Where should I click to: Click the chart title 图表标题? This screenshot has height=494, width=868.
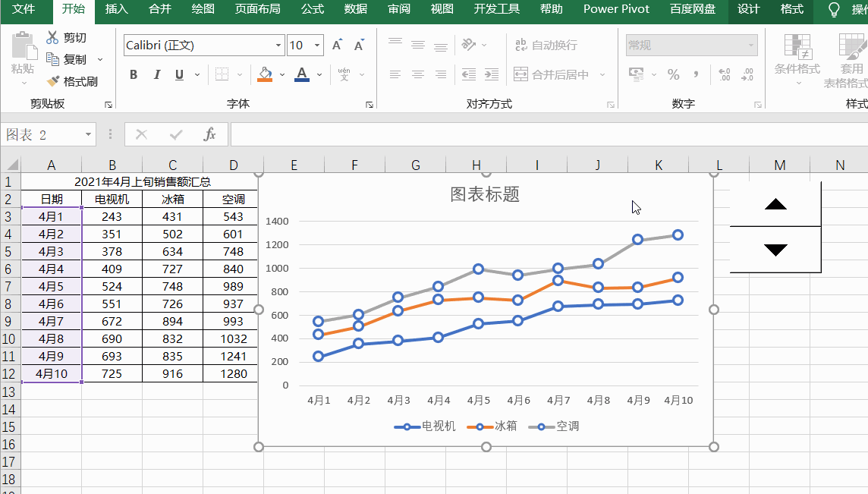tap(485, 194)
